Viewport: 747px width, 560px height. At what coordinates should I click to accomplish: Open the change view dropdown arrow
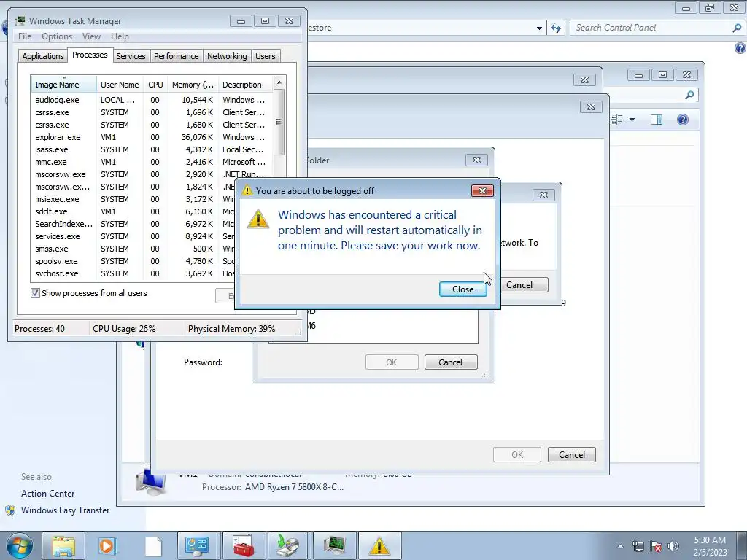(632, 120)
